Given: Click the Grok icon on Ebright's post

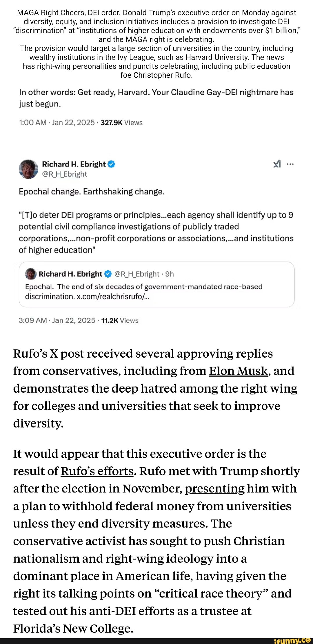Looking at the screenshot, I should [277, 164].
